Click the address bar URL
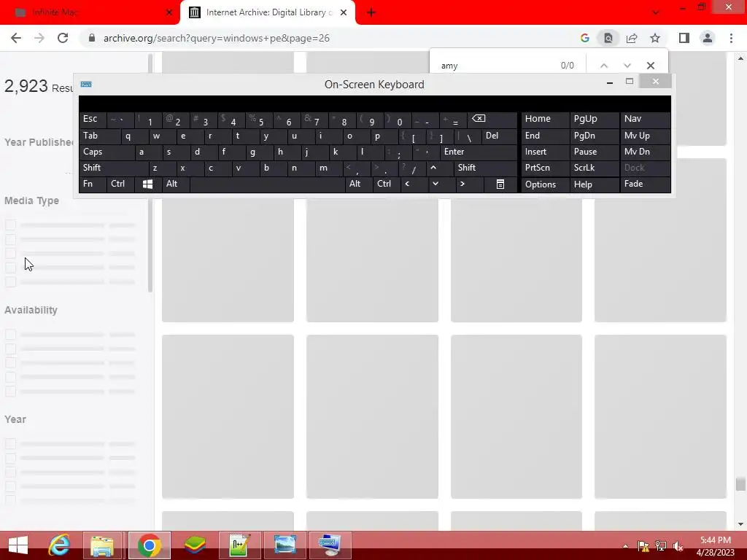 (x=216, y=38)
